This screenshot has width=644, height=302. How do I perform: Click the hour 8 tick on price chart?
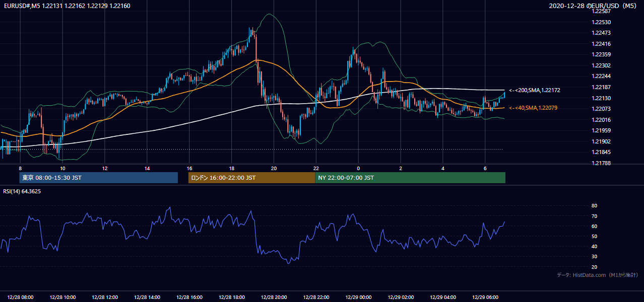click(20, 168)
